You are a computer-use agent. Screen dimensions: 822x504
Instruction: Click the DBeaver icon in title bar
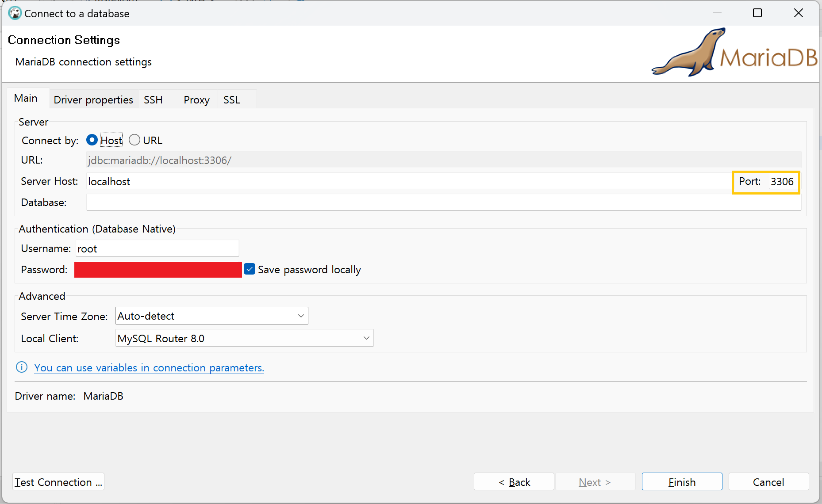(15, 13)
